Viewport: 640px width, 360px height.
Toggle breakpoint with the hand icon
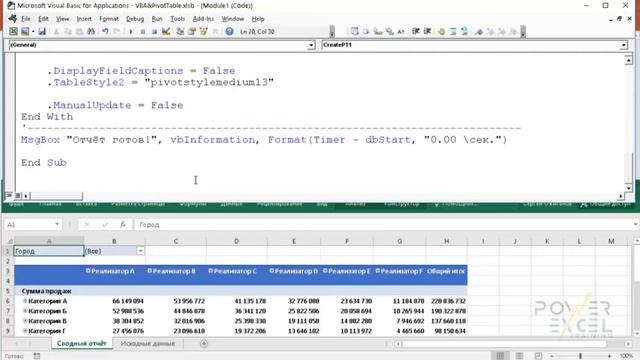pyautogui.click(x=441, y=31)
